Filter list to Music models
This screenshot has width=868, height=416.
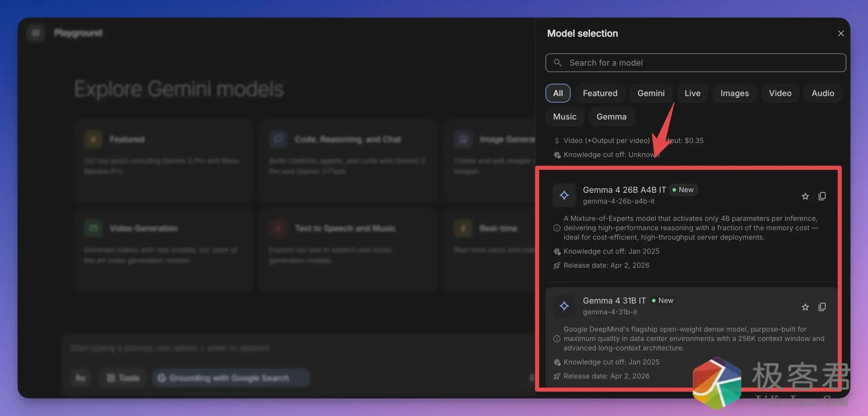[x=565, y=117]
